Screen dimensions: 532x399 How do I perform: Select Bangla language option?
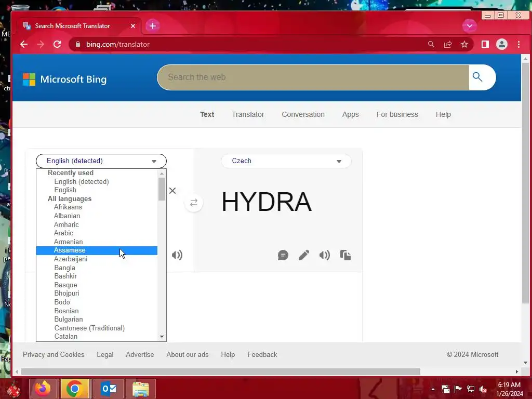97,268
